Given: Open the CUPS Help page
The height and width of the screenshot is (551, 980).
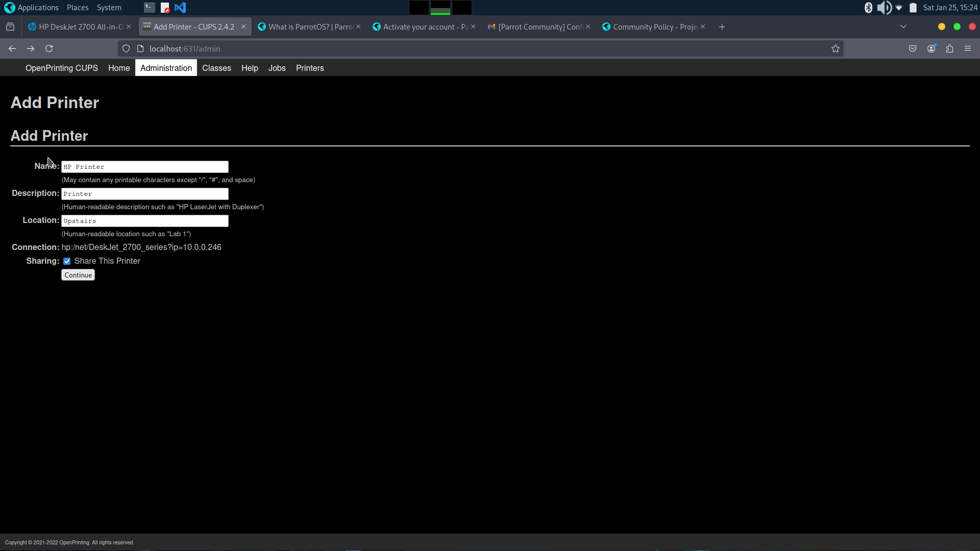Looking at the screenshot, I should click(x=250, y=68).
